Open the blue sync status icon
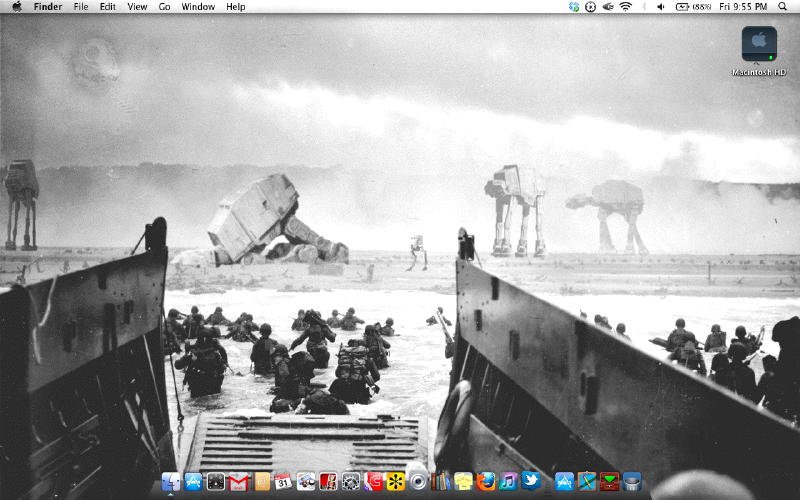The image size is (800, 500). coord(574,7)
